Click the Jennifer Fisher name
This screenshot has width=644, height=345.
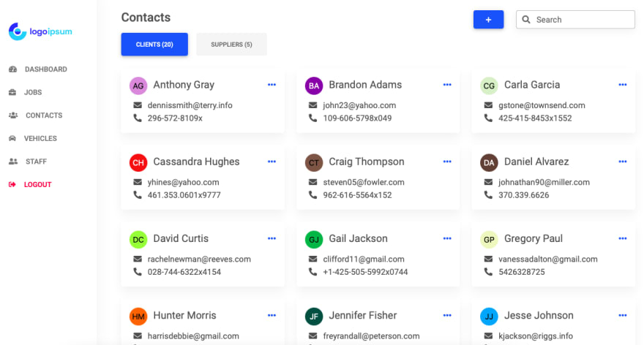[363, 316]
